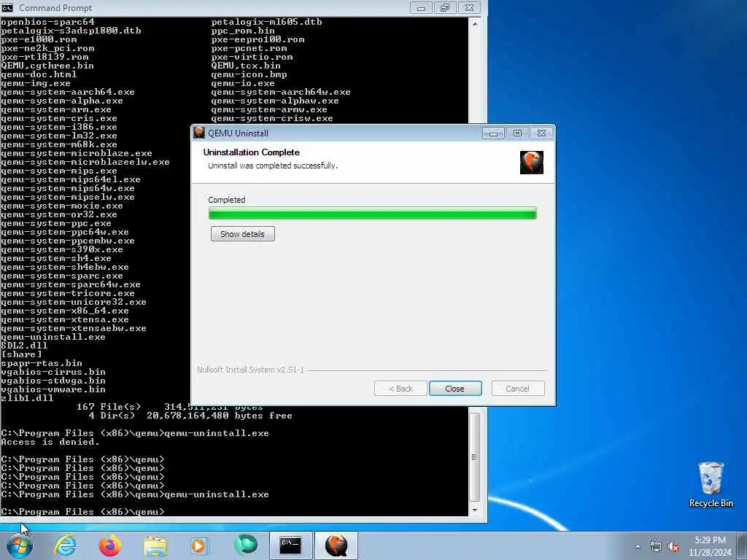Click the green Completed progress bar

pos(373,214)
